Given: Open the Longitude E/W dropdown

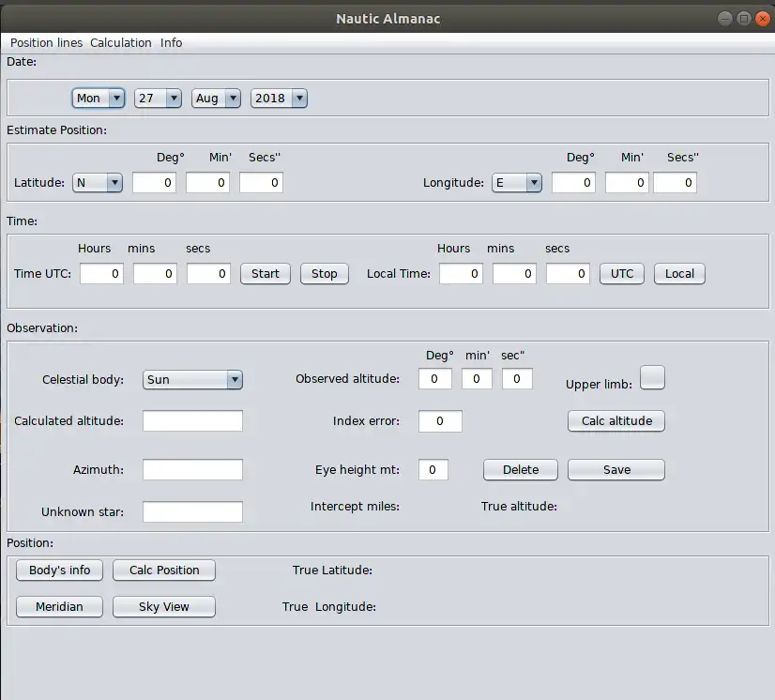Looking at the screenshot, I should pyautogui.click(x=517, y=183).
